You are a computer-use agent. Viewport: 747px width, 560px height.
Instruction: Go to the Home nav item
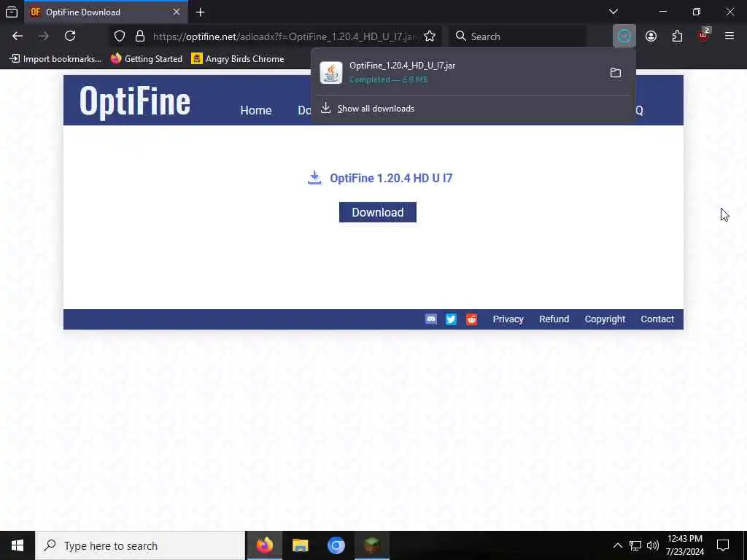tap(256, 111)
